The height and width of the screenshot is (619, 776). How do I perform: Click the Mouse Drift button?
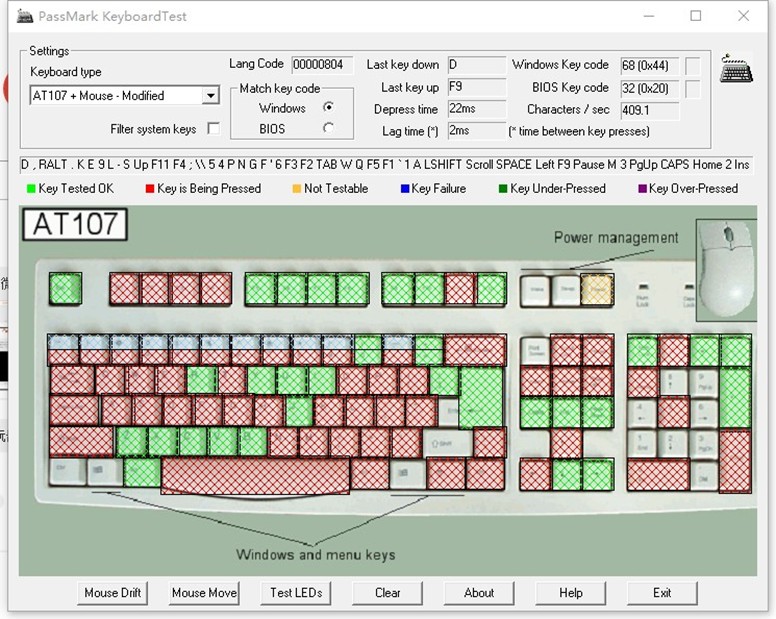[x=112, y=593]
